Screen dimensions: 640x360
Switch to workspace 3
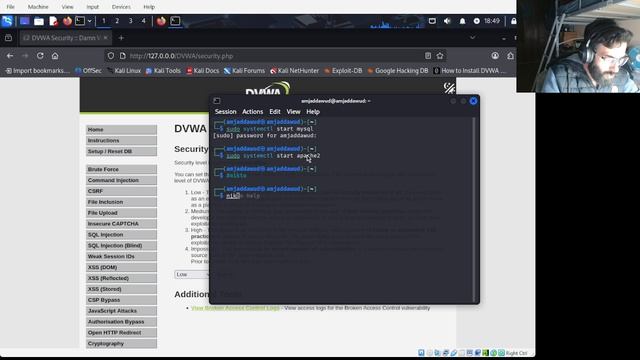point(131,21)
